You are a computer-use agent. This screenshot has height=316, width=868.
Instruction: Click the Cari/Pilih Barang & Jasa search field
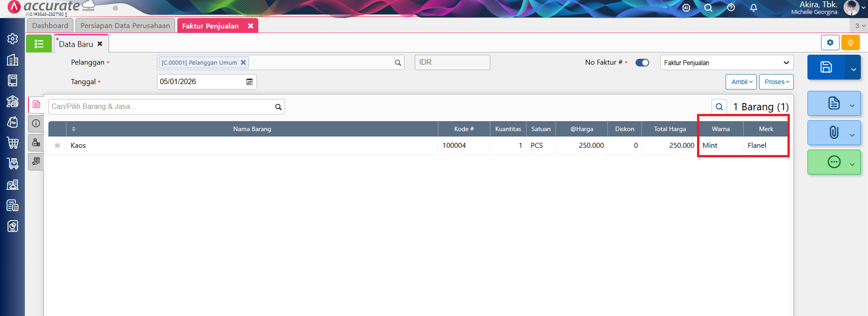[x=161, y=107]
